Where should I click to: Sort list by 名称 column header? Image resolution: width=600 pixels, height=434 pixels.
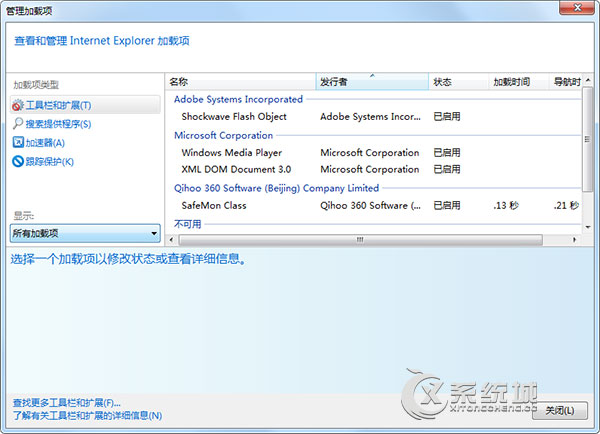click(240, 82)
